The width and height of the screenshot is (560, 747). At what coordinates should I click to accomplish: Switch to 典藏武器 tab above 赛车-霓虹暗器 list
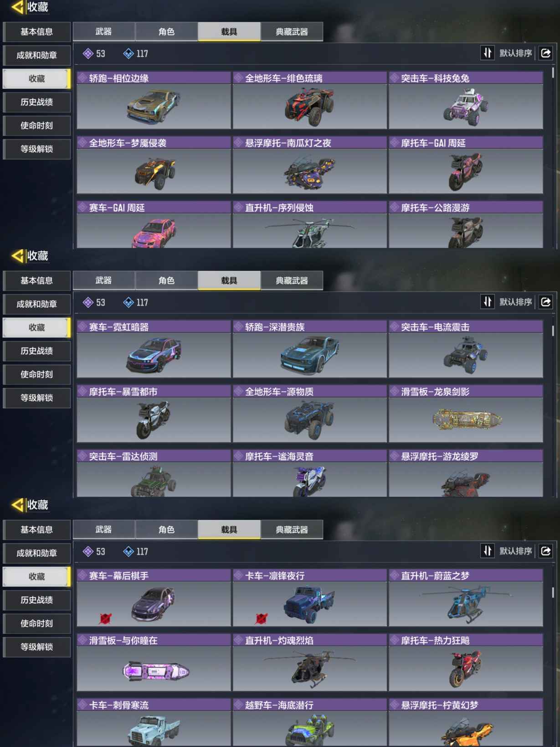pyautogui.click(x=292, y=280)
